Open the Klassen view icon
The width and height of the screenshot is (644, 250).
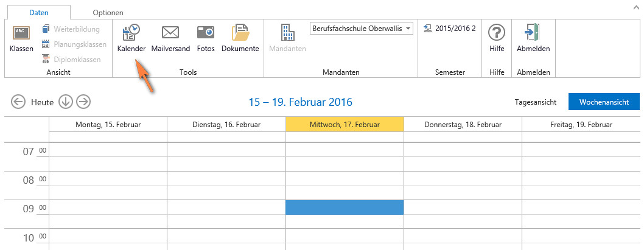21,33
